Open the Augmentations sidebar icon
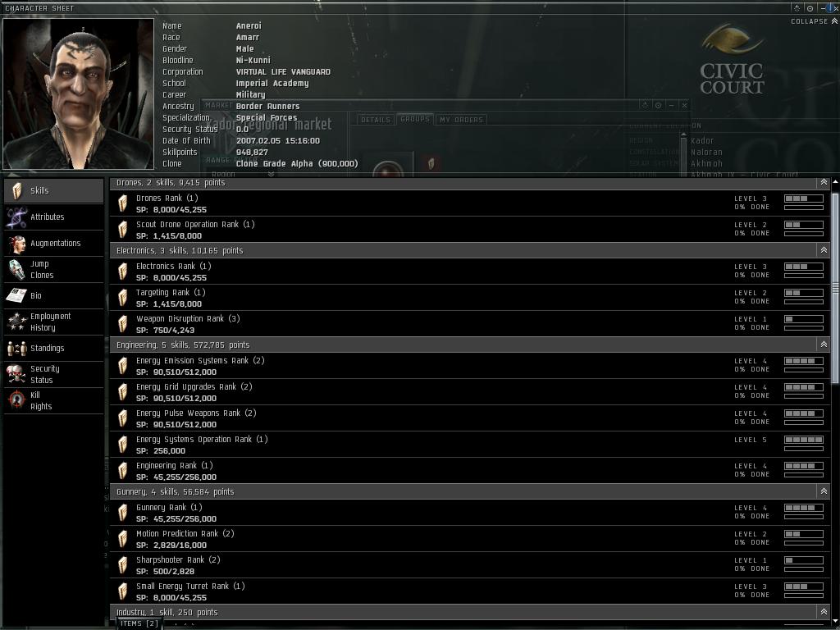Image resolution: width=840 pixels, height=630 pixels. point(16,243)
